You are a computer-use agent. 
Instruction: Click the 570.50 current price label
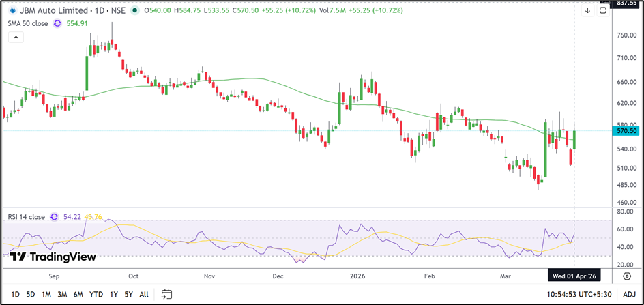click(x=626, y=130)
